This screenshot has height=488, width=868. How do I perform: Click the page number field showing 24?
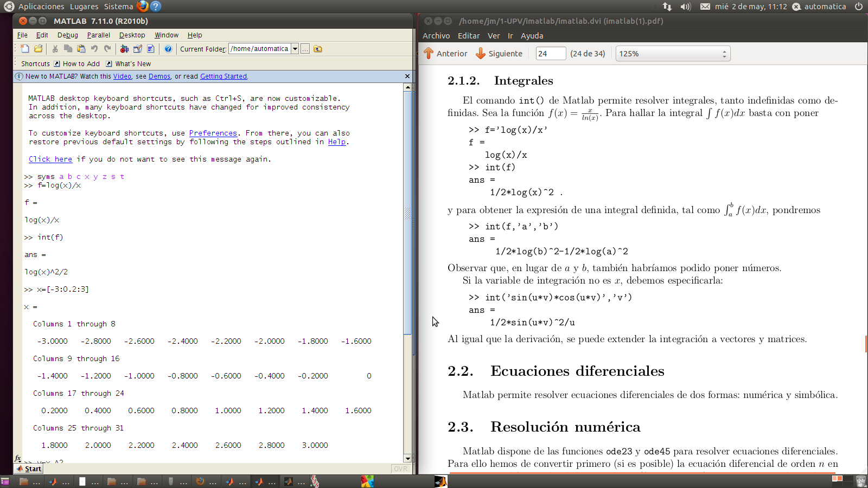[550, 53]
